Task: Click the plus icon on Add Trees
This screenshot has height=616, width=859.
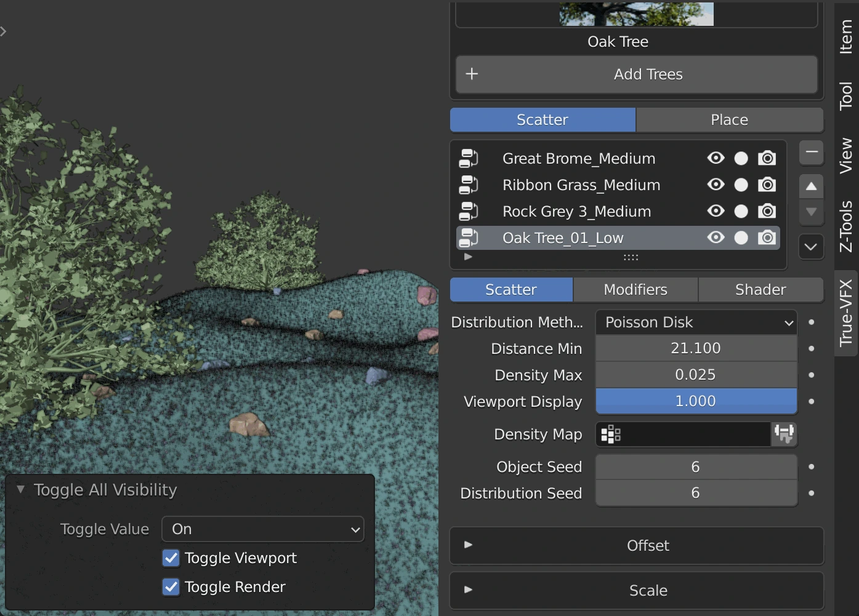Action: 472,74
